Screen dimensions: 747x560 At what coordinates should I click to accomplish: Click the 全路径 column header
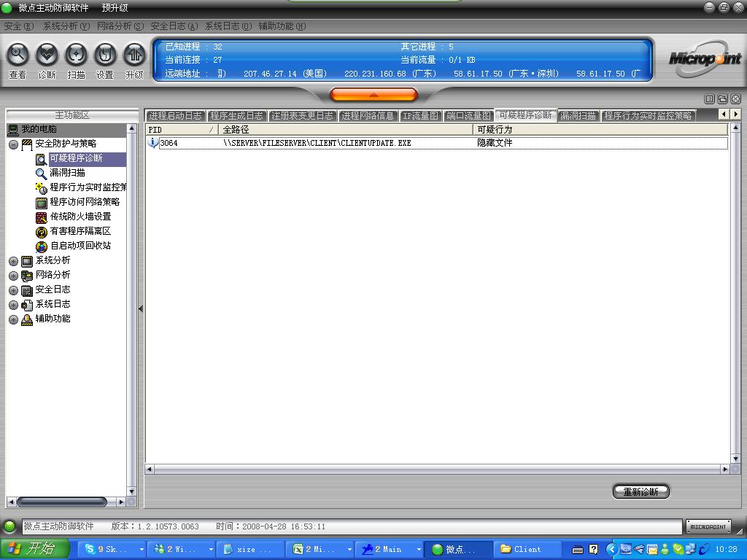[x=345, y=130]
